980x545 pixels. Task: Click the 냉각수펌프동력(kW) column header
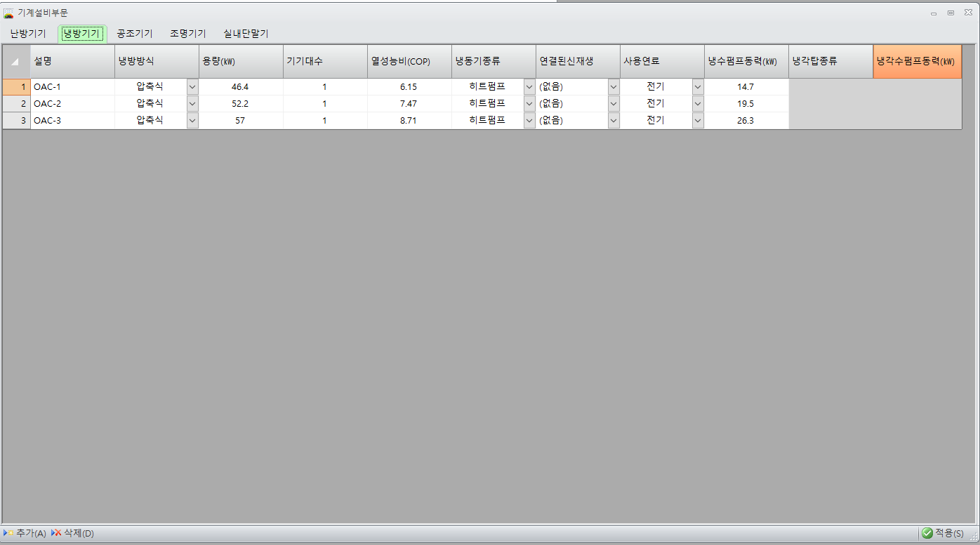(917, 61)
